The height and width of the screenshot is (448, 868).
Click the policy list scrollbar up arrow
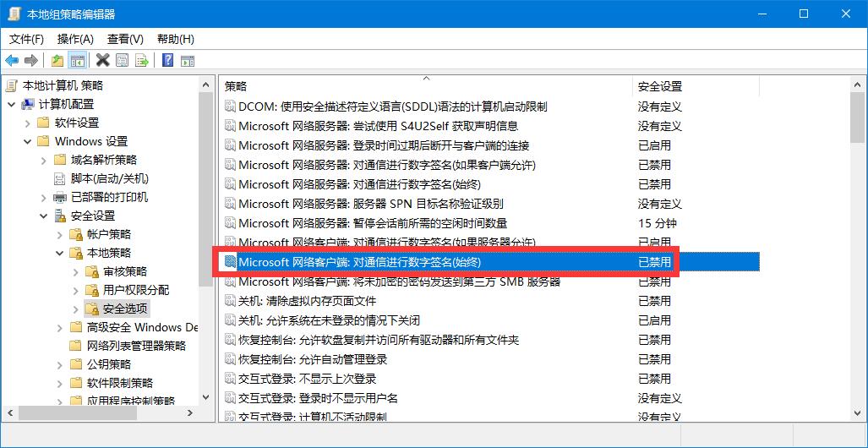[x=857, y=85]
